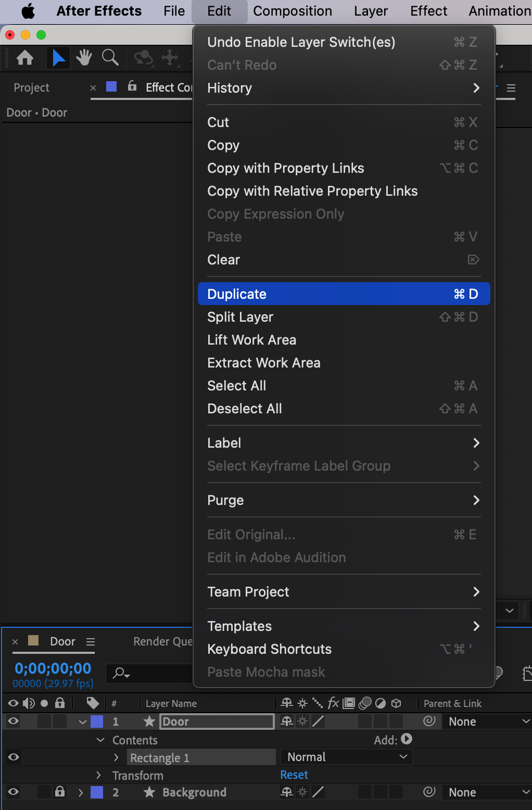Select the Home icon in toolbar
The height and width of the screenshot is (810, 532).
pyautogui.click(x=25, y=57)
